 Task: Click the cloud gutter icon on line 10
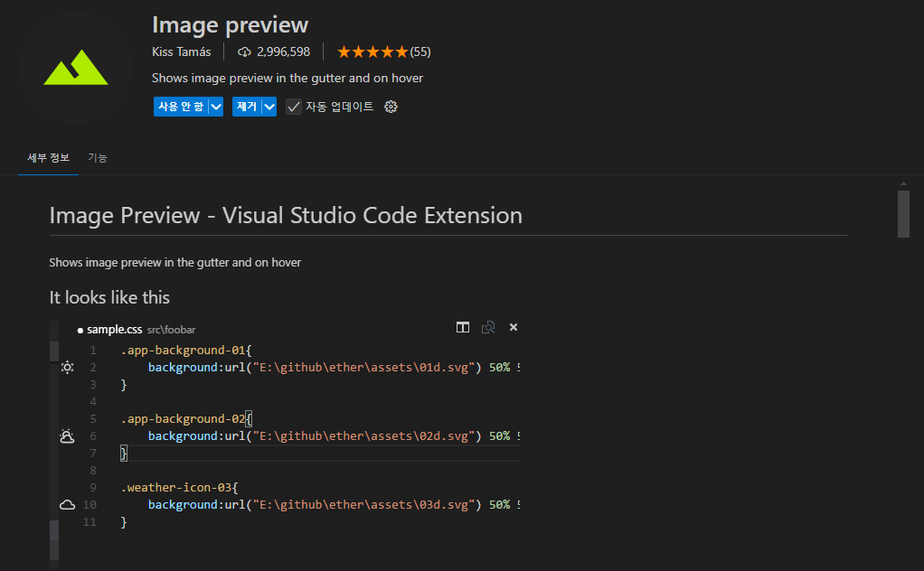pos(67,504)
